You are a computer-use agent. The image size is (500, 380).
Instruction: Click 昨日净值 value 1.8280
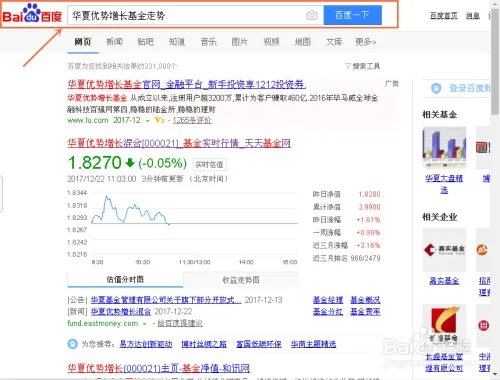[x=369, y=194]
